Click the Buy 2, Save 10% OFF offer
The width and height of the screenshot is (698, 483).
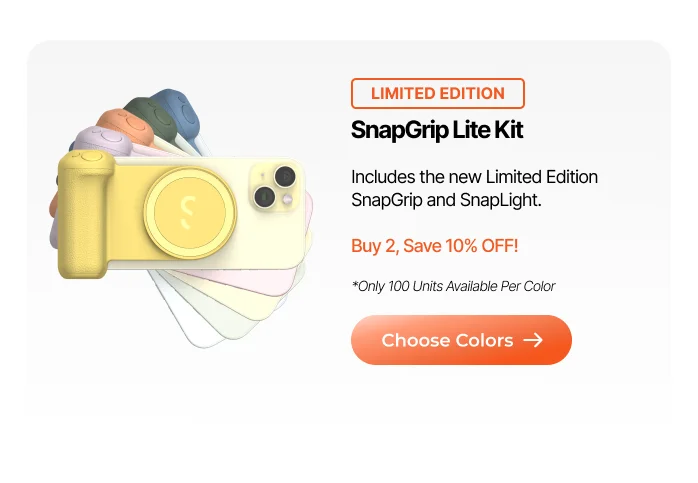pos(434,245)
